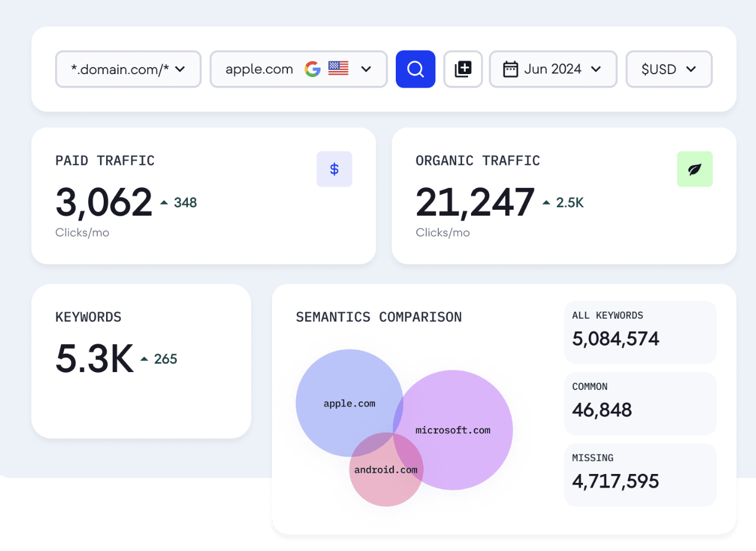Click the up arrow beside 348
This screenshot has height=551, width=756.
pyautogui.click(x=164, y=203)
